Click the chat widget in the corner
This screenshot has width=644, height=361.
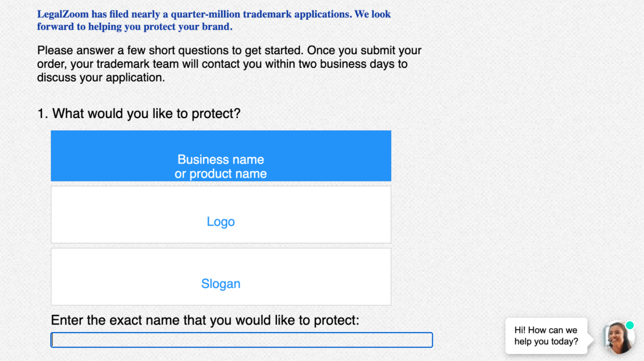click(x=618, y=338)
